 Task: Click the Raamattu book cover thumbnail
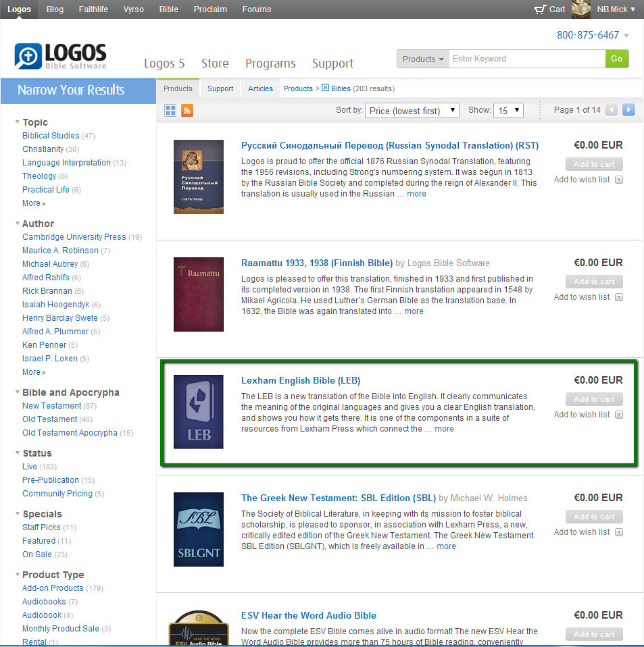pyautogui.click(x=199, y=294)
